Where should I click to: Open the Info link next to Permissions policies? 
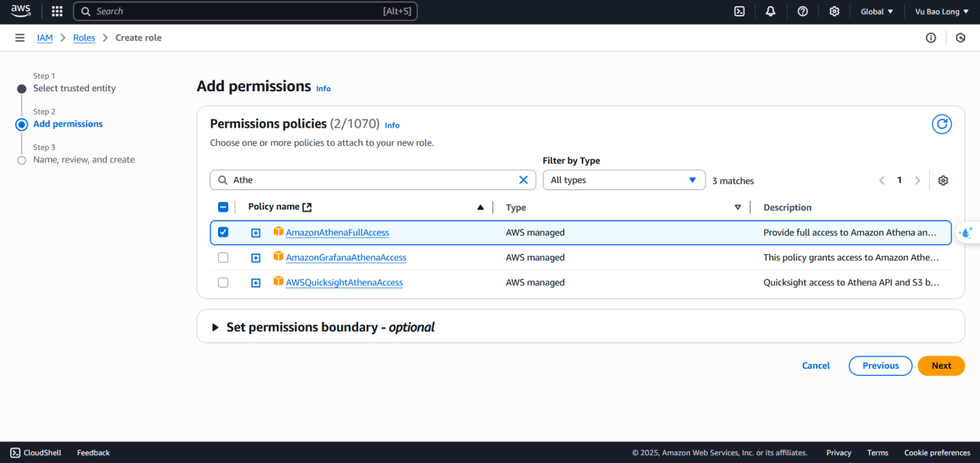point(392,125)
